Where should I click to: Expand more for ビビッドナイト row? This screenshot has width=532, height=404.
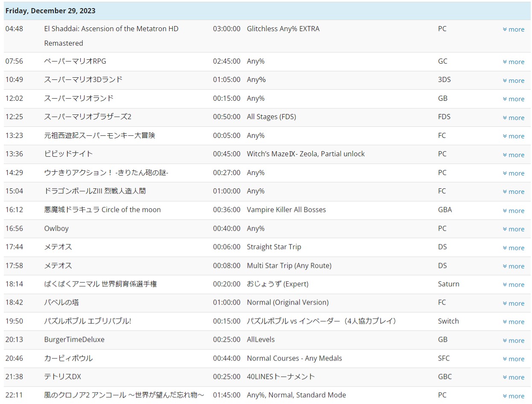click(513, 155)
